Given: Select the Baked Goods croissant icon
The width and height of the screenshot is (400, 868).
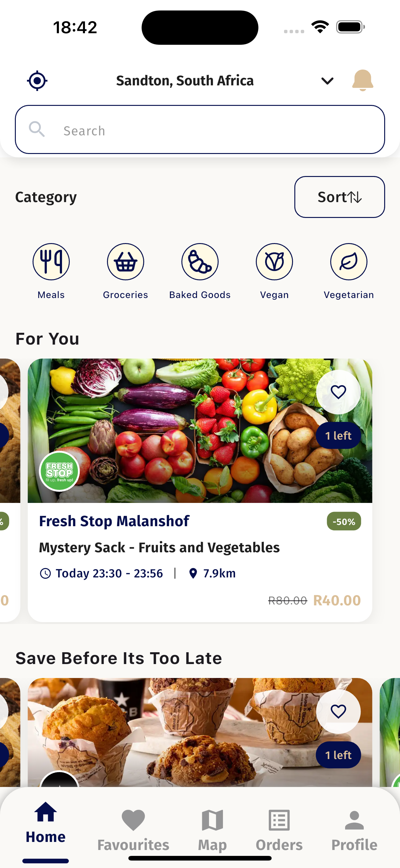Looking at the screenshot, I should 200,262.
